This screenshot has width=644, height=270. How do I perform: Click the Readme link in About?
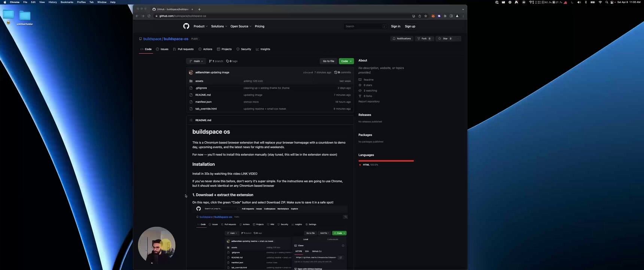click(366, 80)
